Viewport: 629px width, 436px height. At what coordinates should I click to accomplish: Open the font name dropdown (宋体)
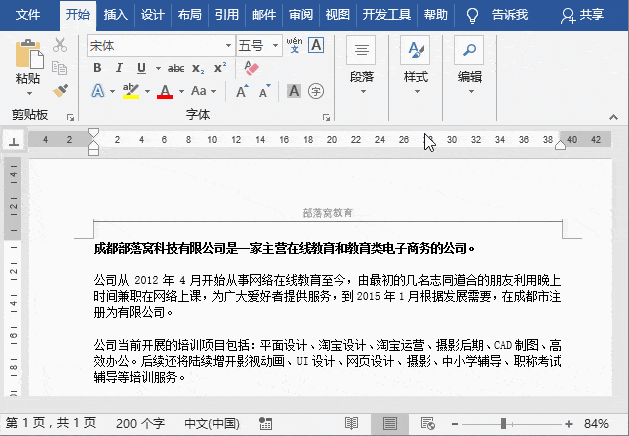[x=228, y=45]
